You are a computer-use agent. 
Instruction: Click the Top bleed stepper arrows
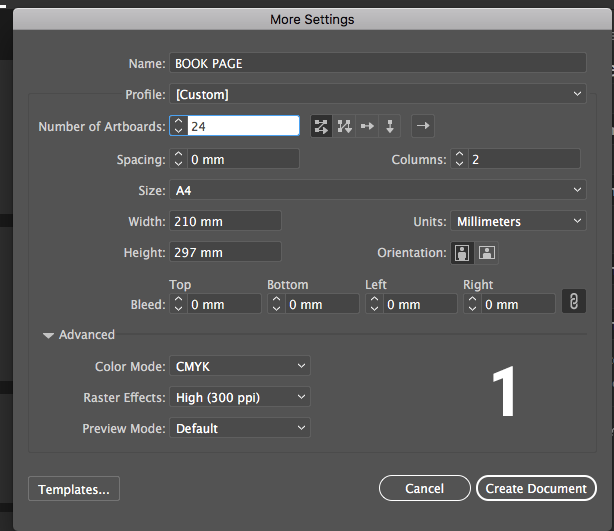point(179,304)
